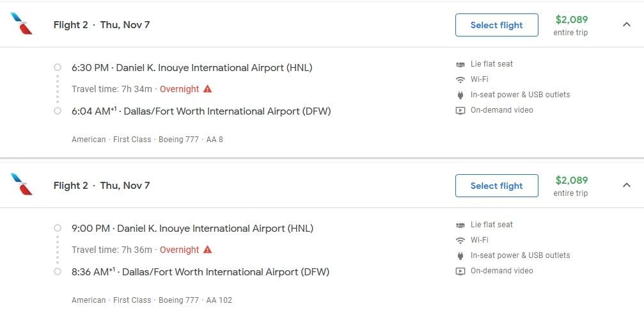Collapse the 6:30 PM flight details chevron
The height and width of the screenshot is (315, 644).
click(626, 25)
